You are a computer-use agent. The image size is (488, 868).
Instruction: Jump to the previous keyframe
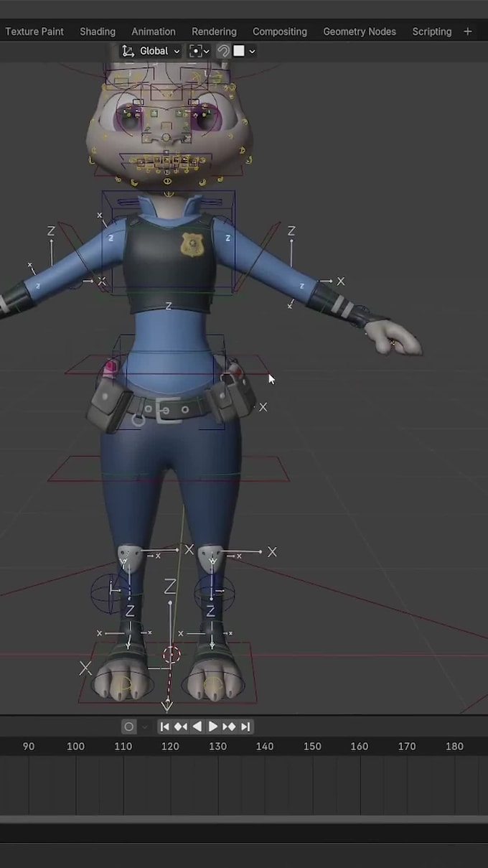(x=181, y=727)
